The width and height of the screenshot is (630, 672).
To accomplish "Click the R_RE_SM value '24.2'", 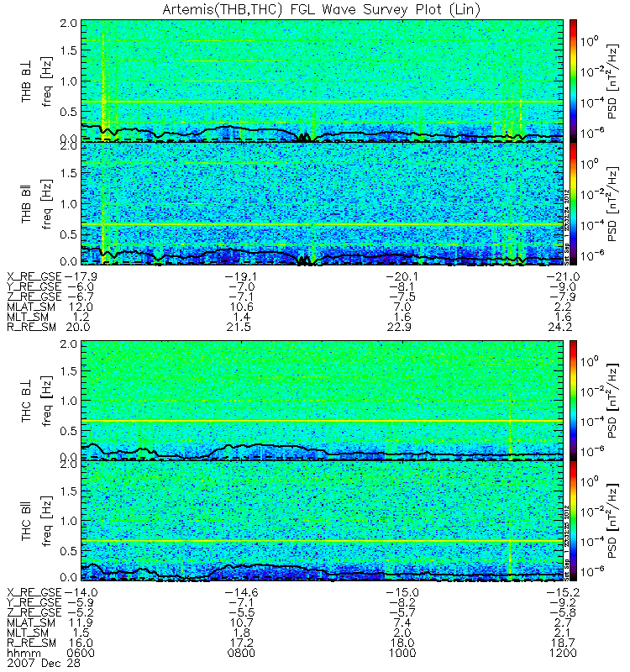I will pos(560,327).
